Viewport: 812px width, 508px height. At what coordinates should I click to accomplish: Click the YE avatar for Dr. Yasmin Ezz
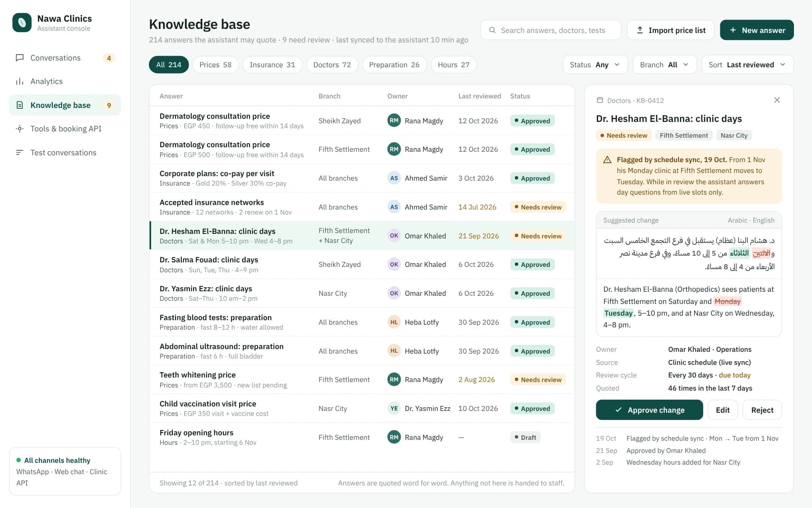(x=394, y=408)
